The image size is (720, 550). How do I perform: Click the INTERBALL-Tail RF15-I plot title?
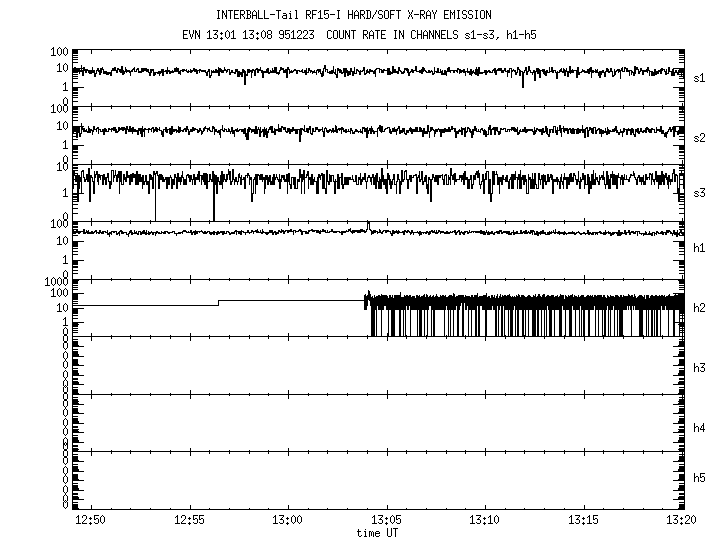pos(353,15)
